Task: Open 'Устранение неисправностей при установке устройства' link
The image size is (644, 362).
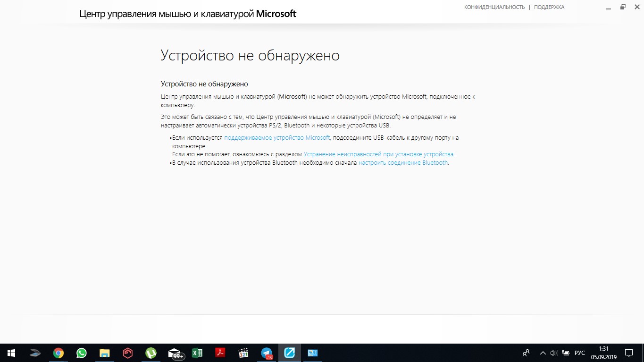Action: point(378,154)
